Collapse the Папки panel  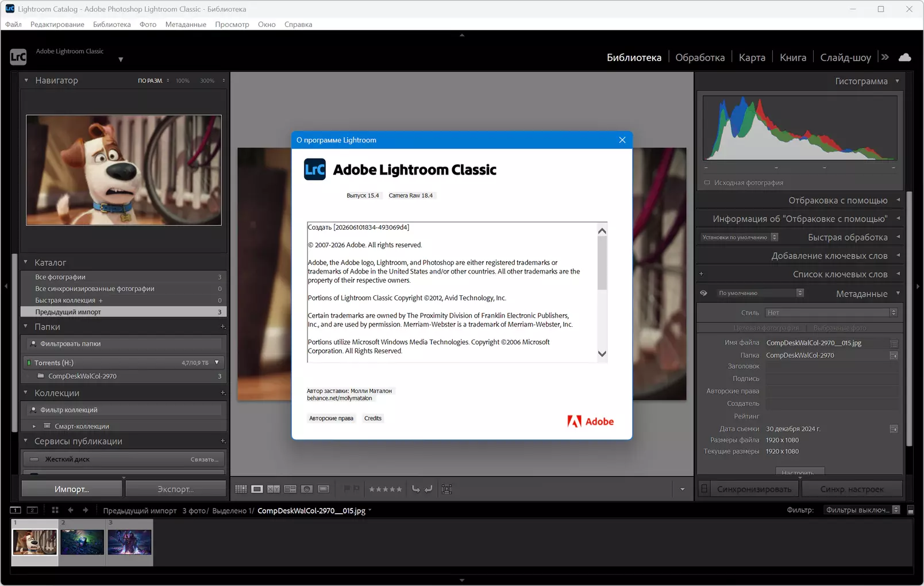tap(25, 327)
